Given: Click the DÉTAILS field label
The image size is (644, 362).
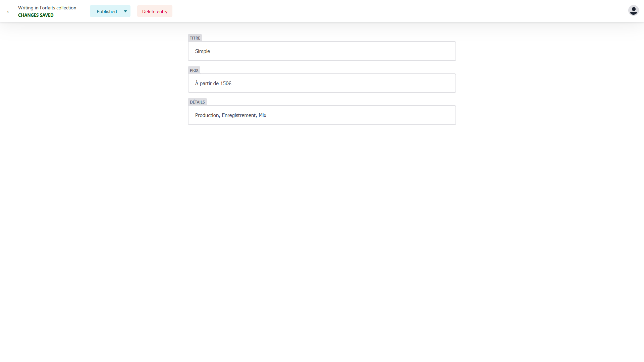Looking at the screenshot, I should point(197,102).
